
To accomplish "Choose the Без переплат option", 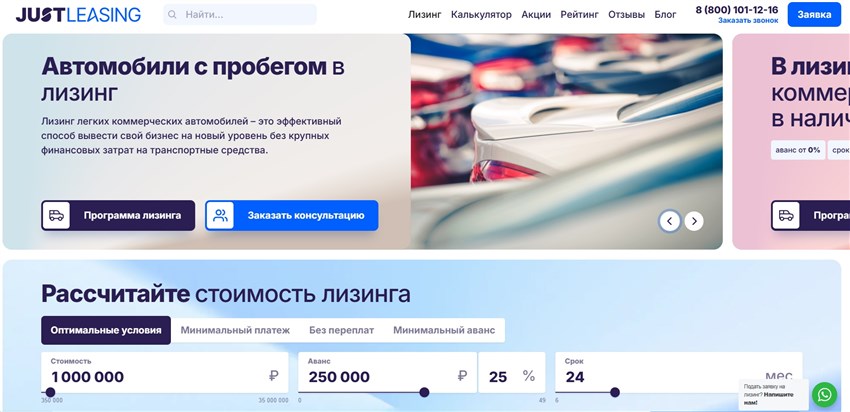I will (x=342, y=330).
